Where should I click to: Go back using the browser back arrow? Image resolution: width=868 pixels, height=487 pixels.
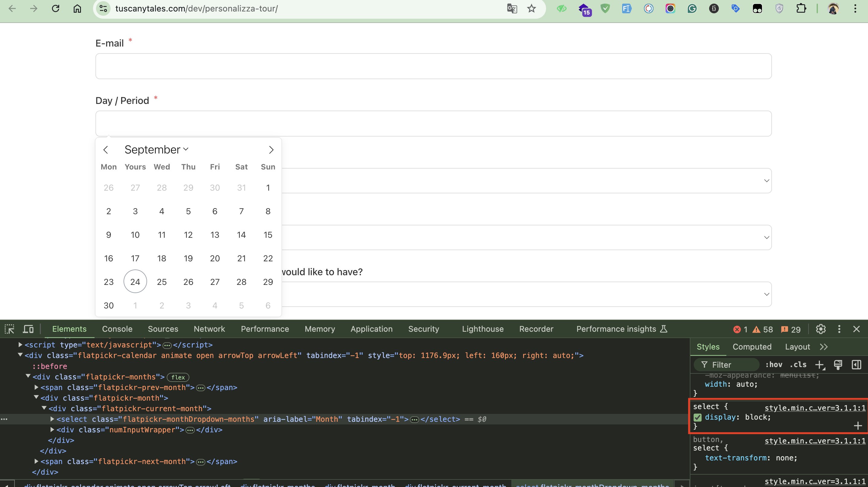[12, 8]
